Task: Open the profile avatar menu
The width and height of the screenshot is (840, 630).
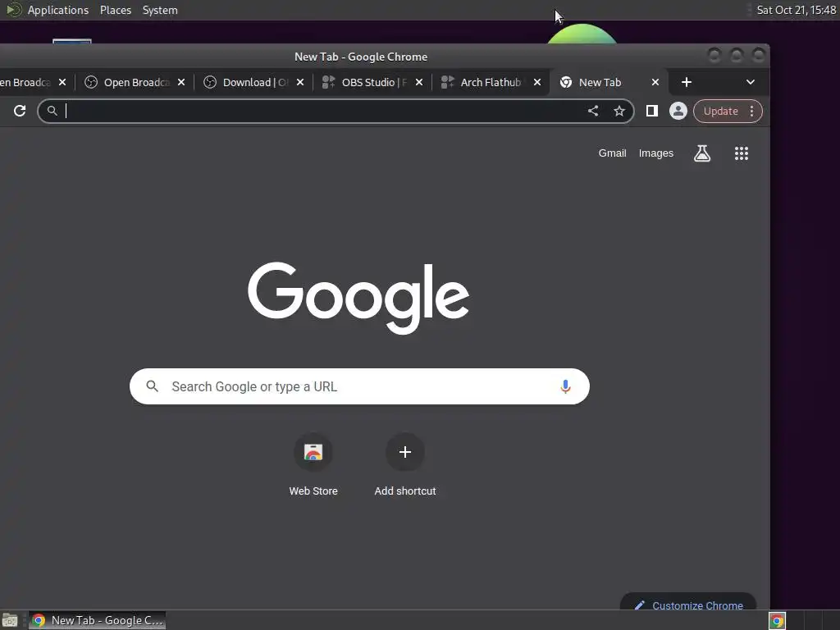Action: [678, 111]
